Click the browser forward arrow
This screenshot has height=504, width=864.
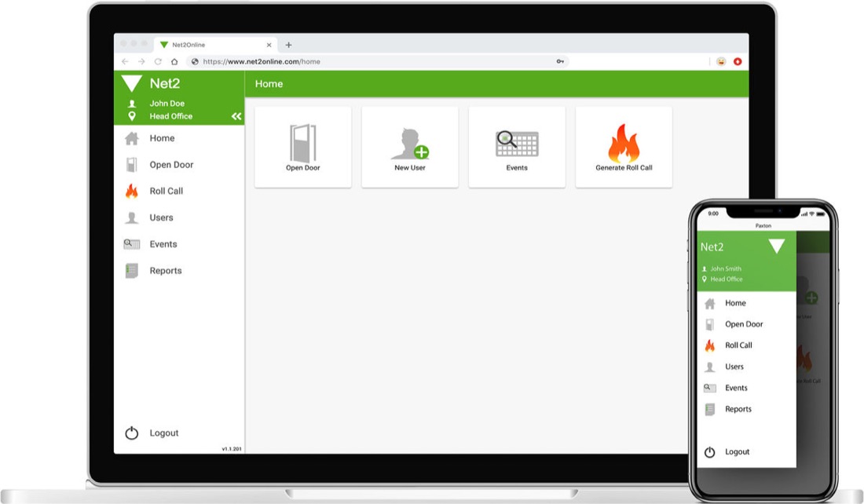point(141,62)
